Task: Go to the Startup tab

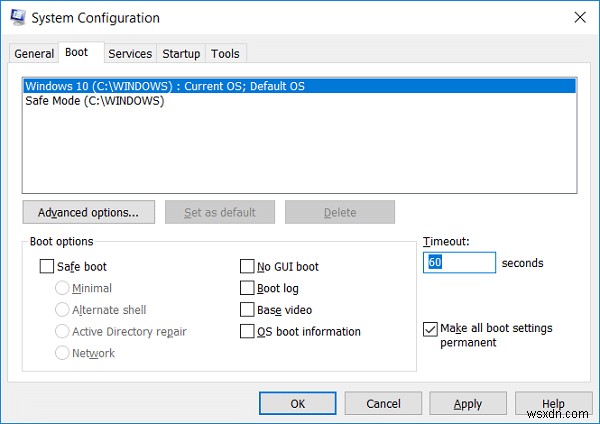Action: tap(181, 54)
